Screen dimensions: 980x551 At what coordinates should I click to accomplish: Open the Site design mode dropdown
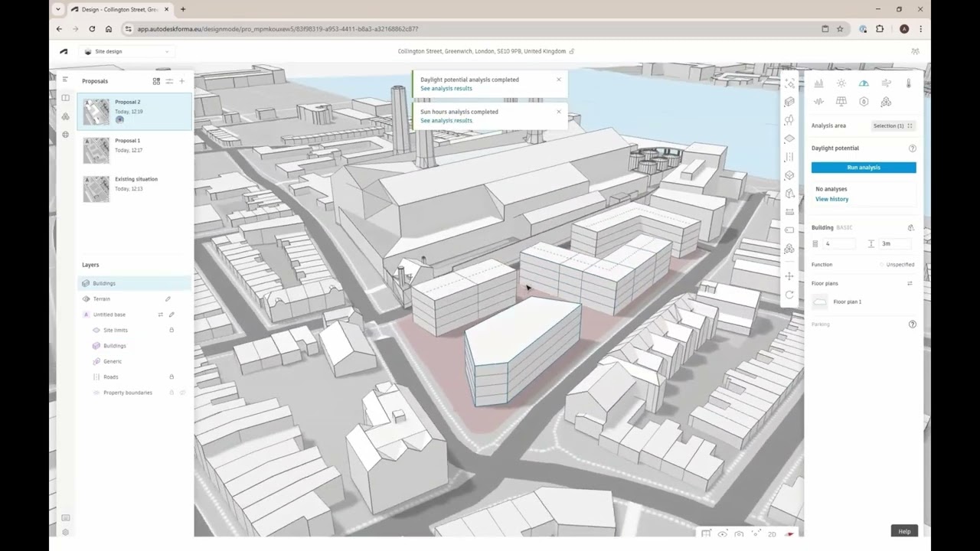click(x=126, y=51)
